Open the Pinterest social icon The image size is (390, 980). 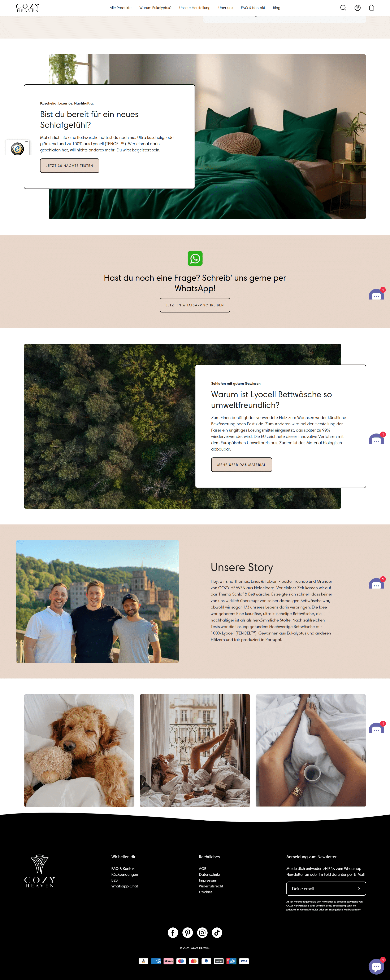pos(188,932)
